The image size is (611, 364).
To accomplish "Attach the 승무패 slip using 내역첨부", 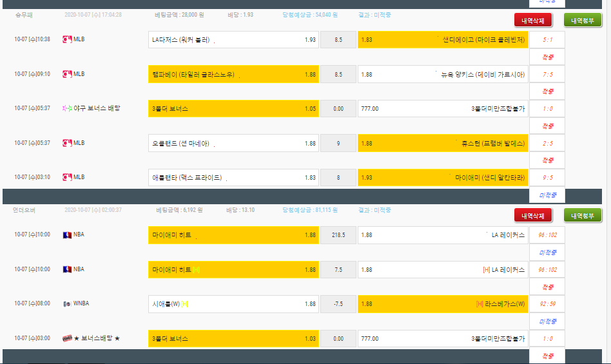I will click(583, 21).
